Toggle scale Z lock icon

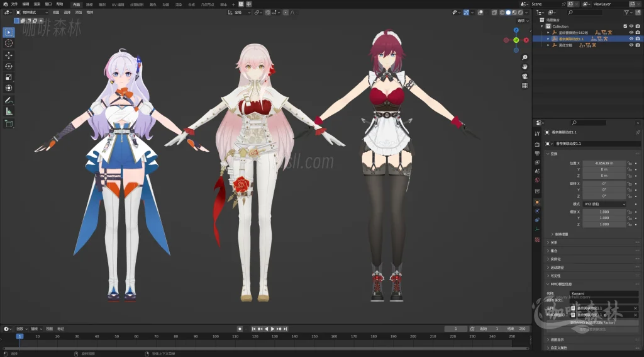tap(629, 224)
